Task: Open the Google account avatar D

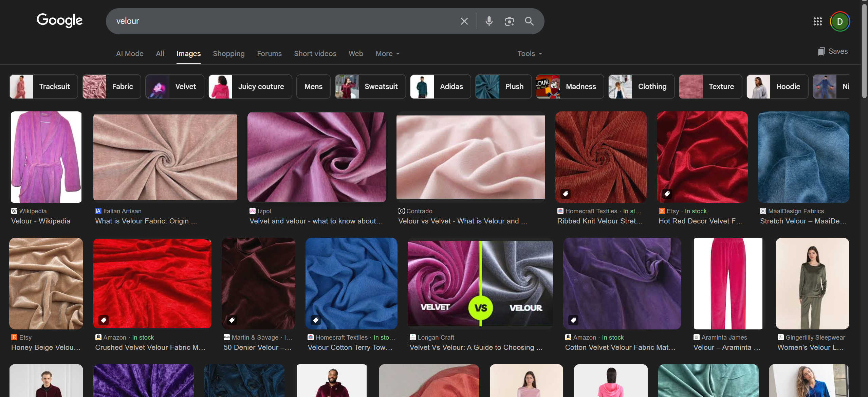Action: (x=840, y=21)
